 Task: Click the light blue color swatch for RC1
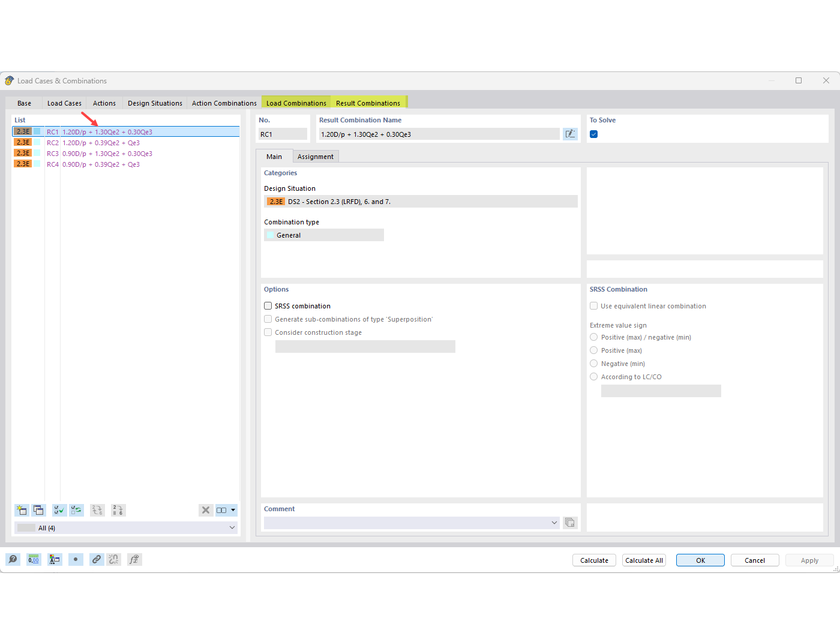pyautogui.click(x=37, y=131)
